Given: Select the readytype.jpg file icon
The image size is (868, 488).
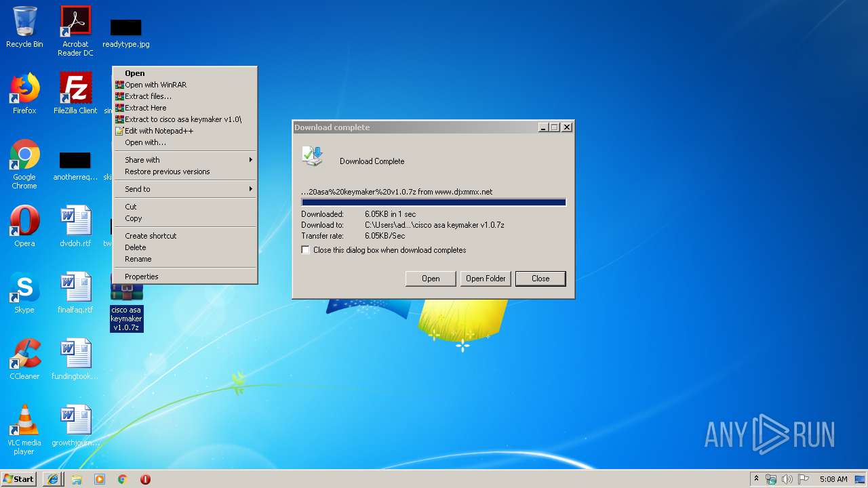Looking at the screenshot, I should coord(126,33).
